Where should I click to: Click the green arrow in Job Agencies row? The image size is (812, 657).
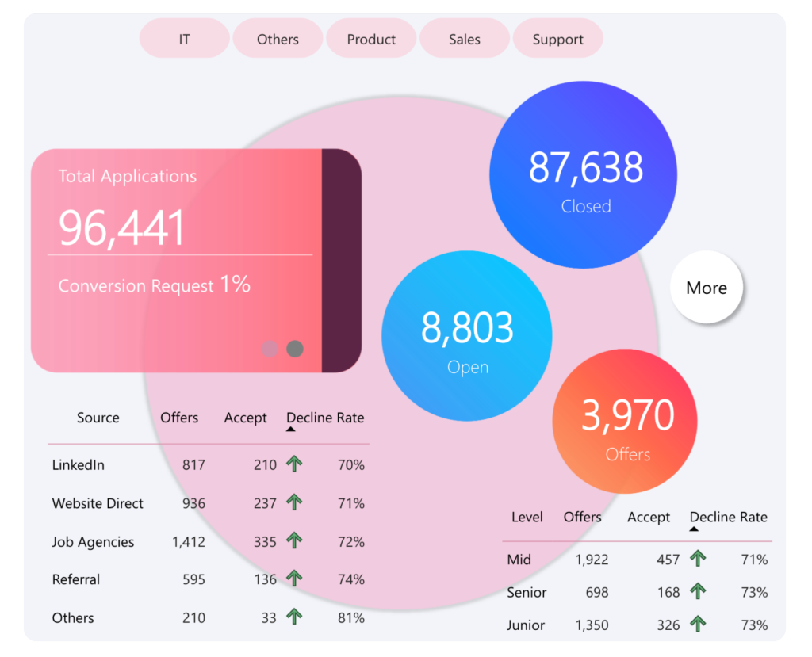294,542
